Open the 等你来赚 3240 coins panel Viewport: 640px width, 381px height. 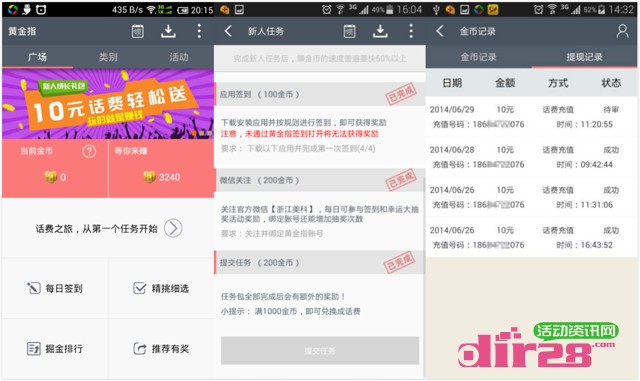161,168
